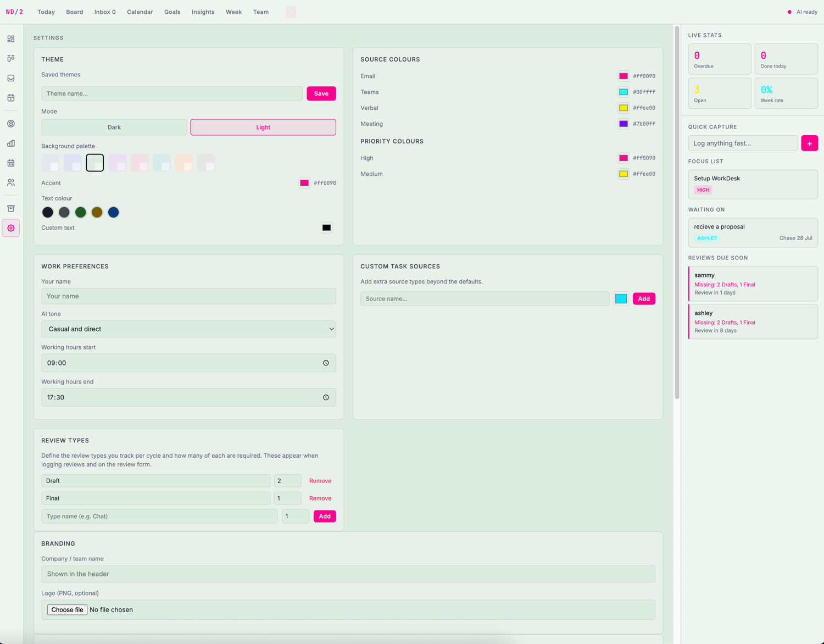Switch to the Calendar tab
Image resolution: width=824 pixels, height=644 pixels.
point(140,12)
